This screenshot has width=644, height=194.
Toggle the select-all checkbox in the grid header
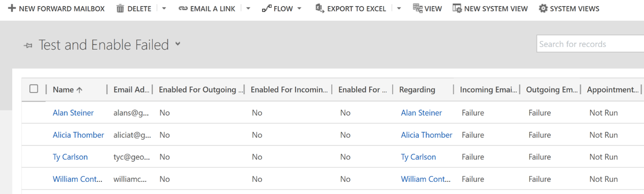pyautogui.click(x=34, y=89)
